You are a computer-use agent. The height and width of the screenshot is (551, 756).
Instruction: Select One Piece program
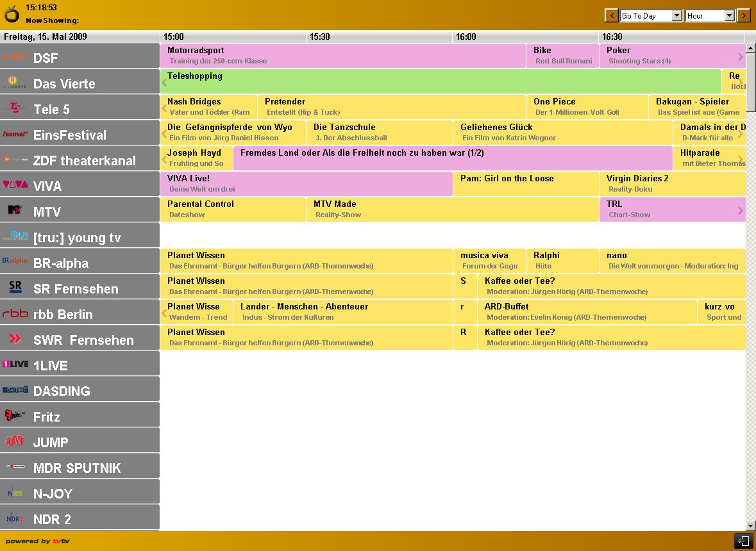[x=587, y=106]
